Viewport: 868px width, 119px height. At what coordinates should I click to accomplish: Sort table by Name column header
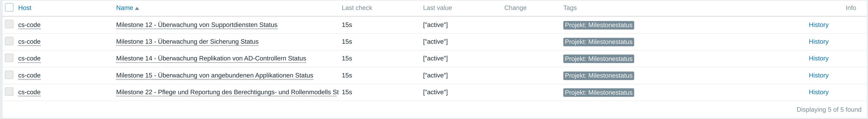(x=124, y=8)
